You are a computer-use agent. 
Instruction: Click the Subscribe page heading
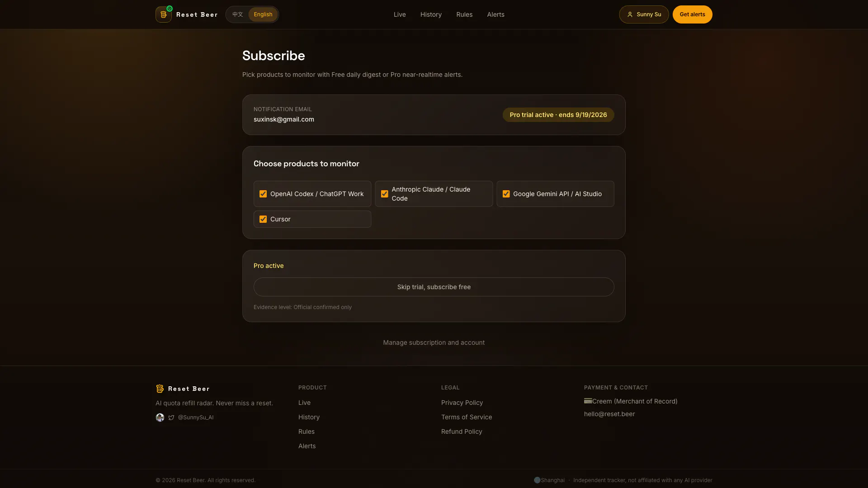274,56
